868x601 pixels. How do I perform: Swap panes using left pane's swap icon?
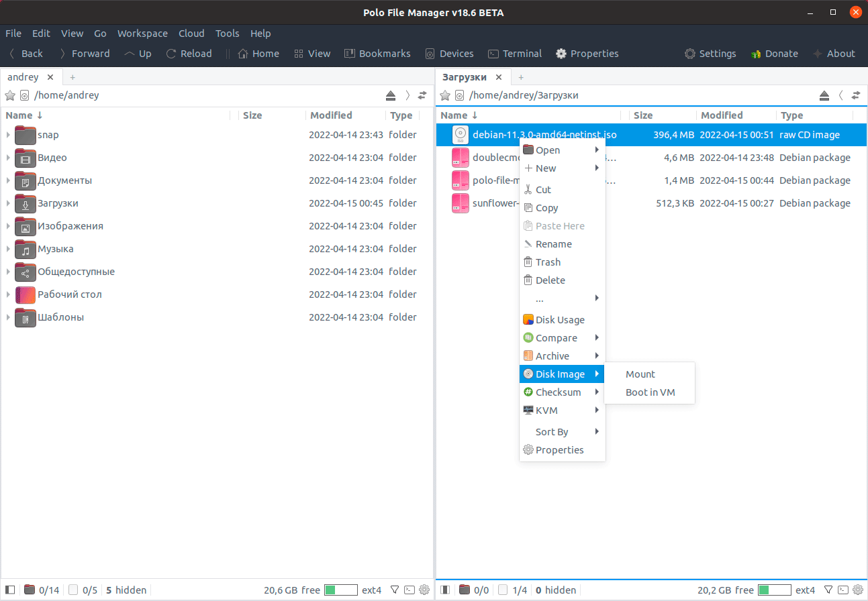tap(422, 95)
